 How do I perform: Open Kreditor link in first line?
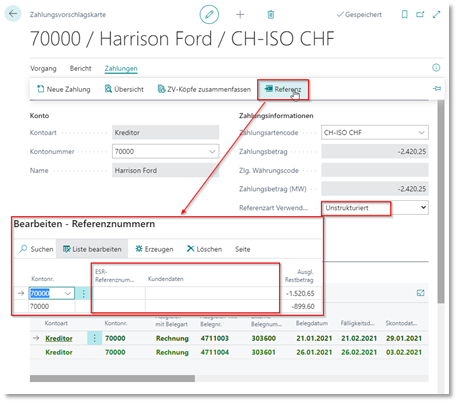click(59, 338)
